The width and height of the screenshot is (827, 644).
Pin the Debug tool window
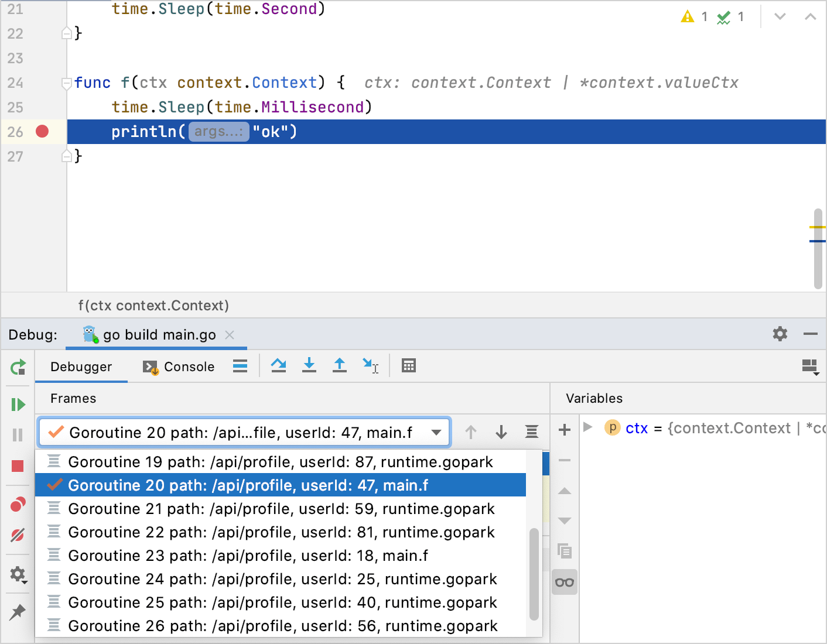[18, 612]
